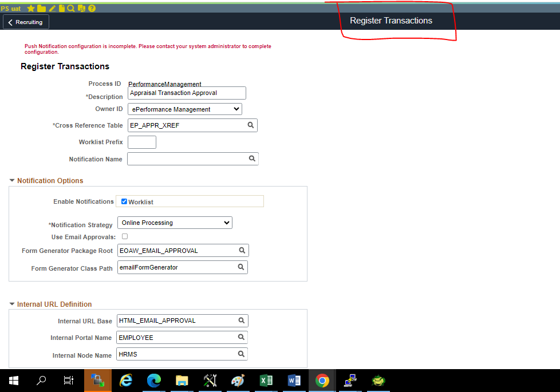Image resolution: width=560 pixels, height=392 pixels.
Task: Switch to Chrome on the taskbar
Action: coord(322,381)
